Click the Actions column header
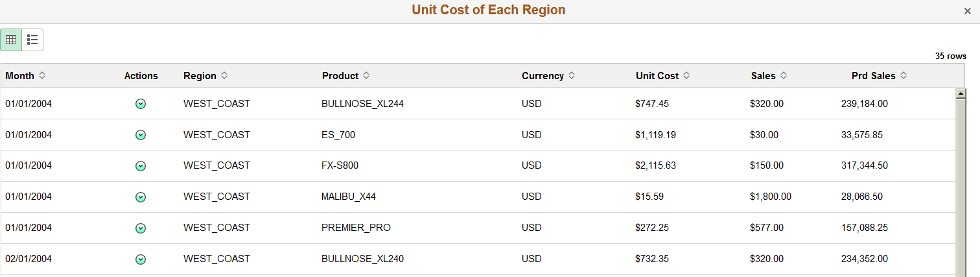980x277 pixels. 141,76
